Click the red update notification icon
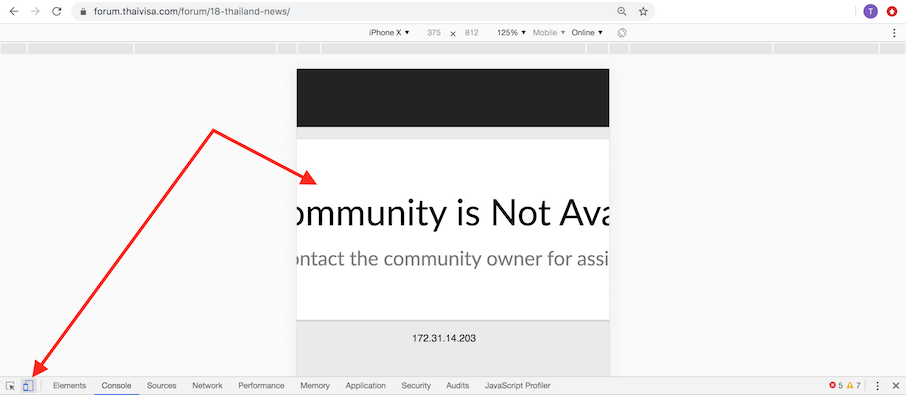This screenshot has height=395, width=906. pyautogui.click(x=892, y=12)
